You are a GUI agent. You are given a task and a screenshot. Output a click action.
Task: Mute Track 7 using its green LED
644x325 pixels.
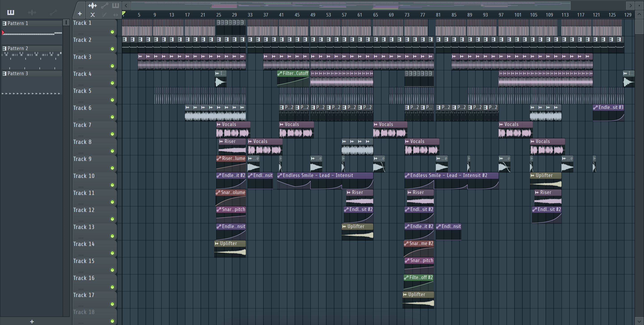tap(112, 134)
